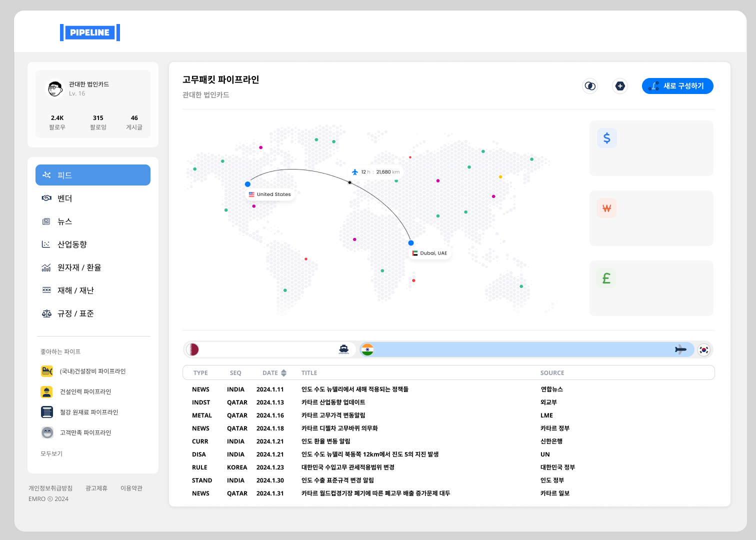The width and height of the screenshot is (756, 540).
Task: Open the 개인정보취급방침 link
Action: pos(50,488)
